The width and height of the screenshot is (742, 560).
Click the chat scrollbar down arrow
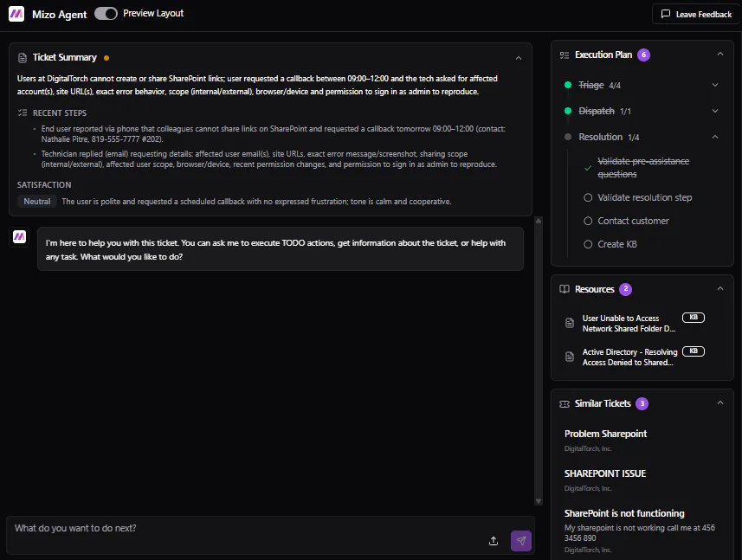coord(539,501)
